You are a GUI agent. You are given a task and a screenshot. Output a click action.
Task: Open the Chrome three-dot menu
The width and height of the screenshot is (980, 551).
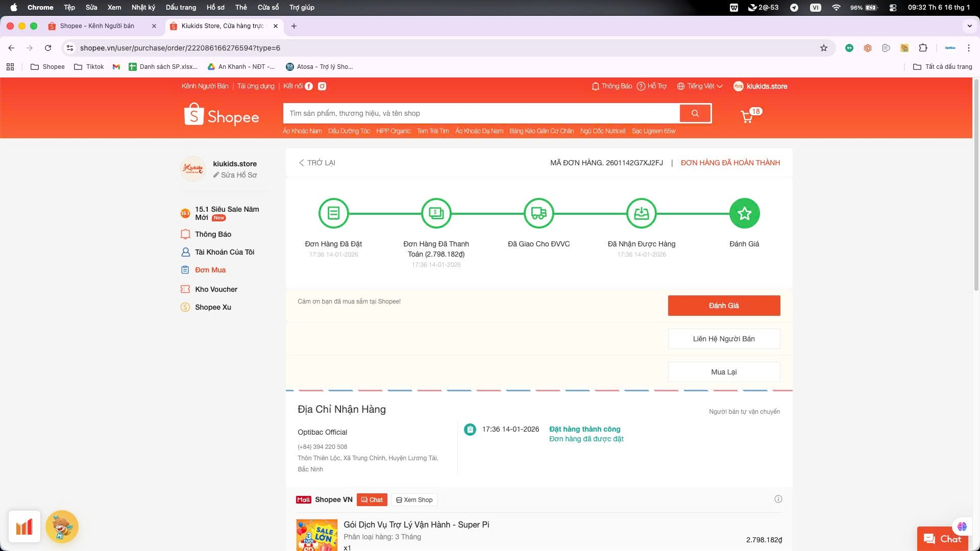click(x=968, y=48)
